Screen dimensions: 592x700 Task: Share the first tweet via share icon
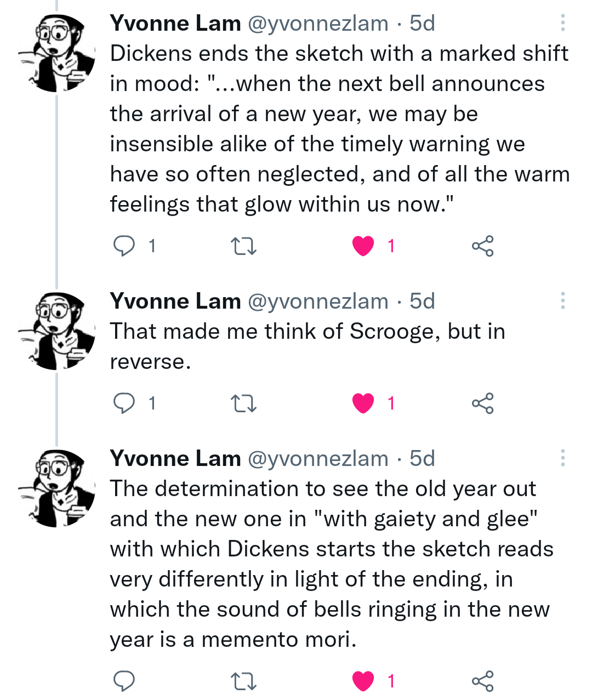(x=483, y=247)
